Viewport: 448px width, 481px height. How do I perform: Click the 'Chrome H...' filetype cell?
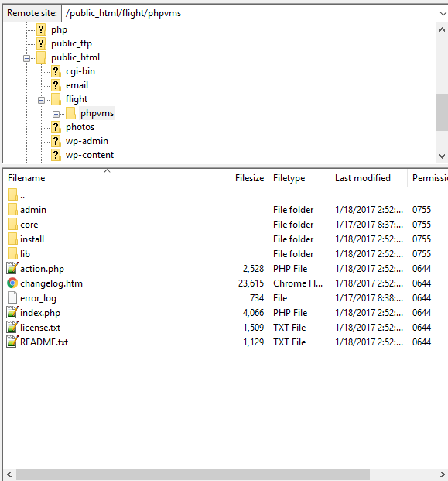pos(298,283)
